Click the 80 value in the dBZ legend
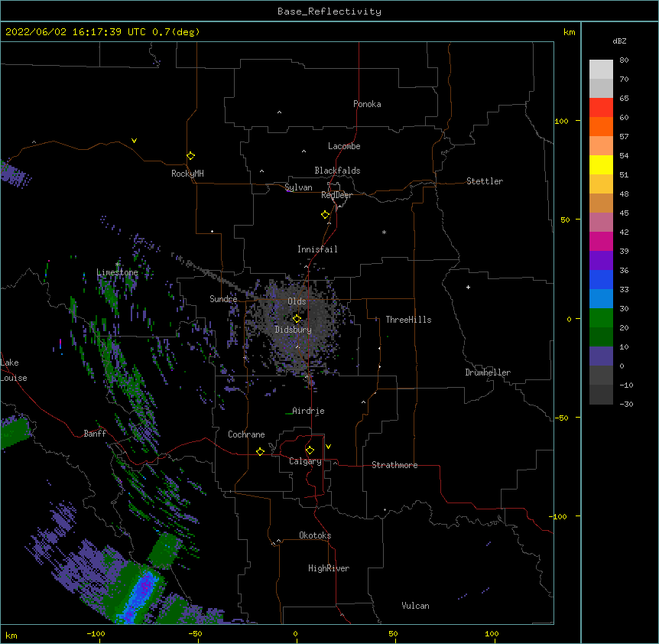 click(x=624, y=60)
